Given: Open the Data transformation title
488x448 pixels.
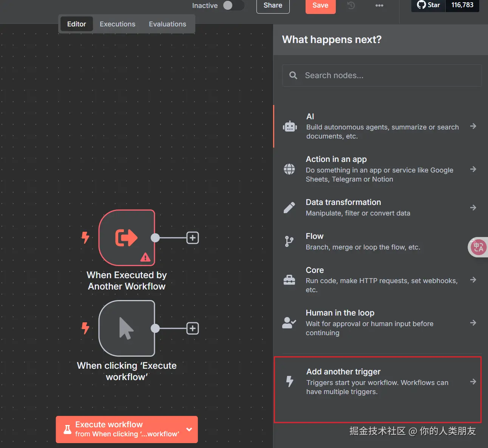Looking at the screenshot, I should (343, 202).
